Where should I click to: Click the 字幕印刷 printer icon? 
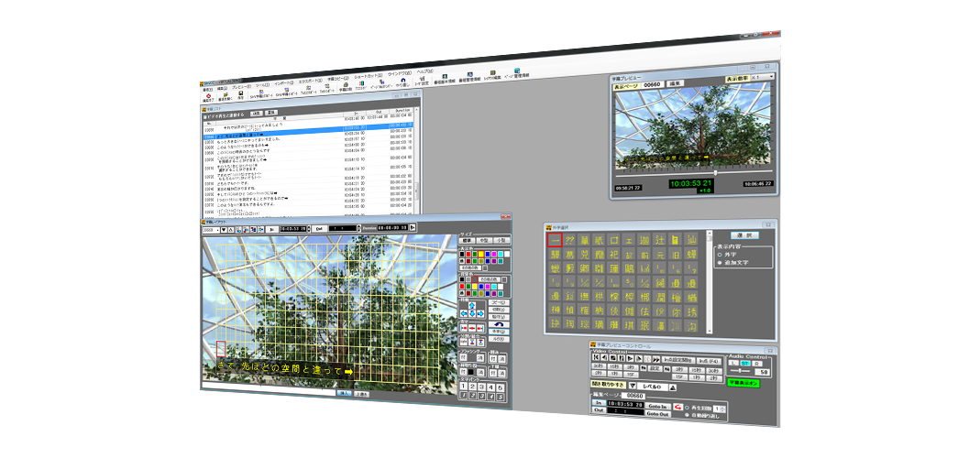346,86
